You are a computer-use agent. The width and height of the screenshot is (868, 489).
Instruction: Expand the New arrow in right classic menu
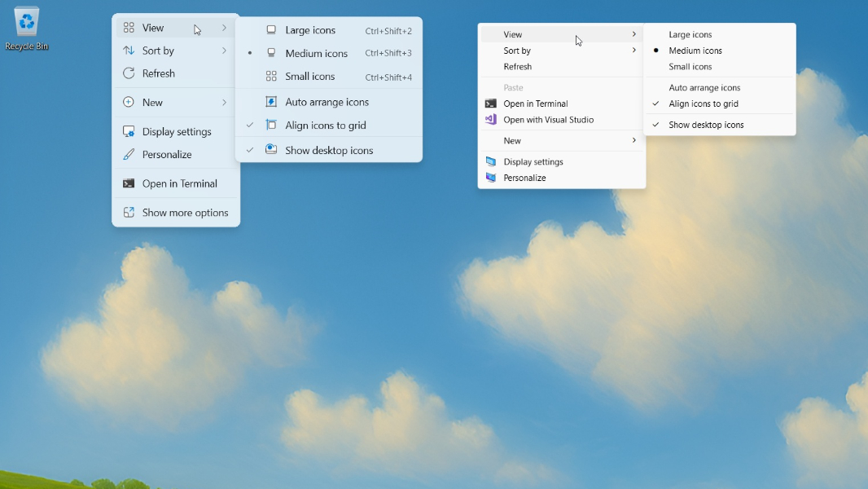pyautogui.click(x=633, y=140)
